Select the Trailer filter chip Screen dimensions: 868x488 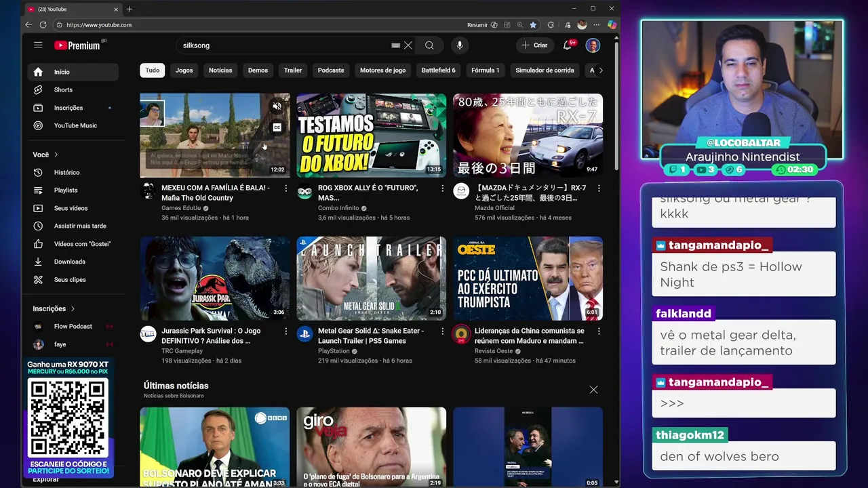coord(293,70)
